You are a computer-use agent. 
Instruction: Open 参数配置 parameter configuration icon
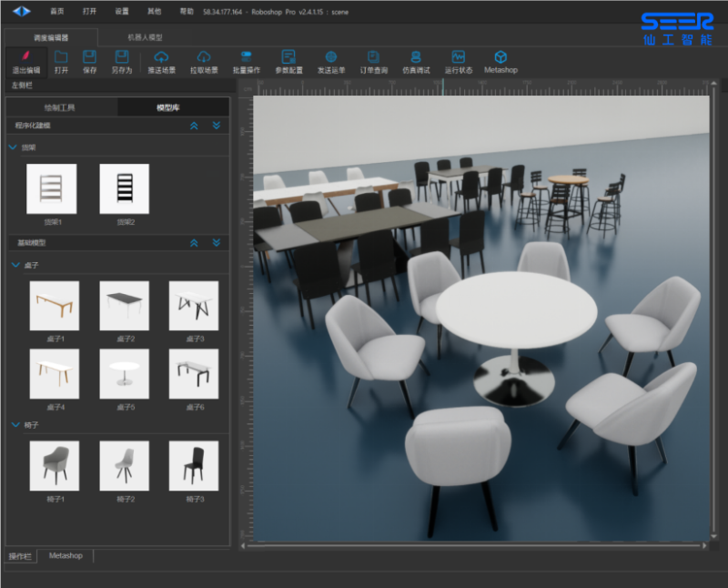tap(288, 57)
